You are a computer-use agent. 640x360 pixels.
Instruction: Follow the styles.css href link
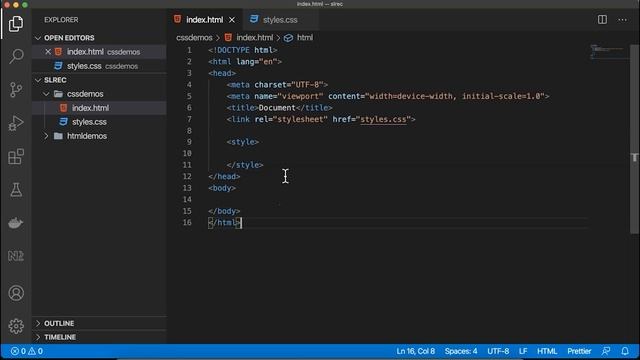pos(383,119)
